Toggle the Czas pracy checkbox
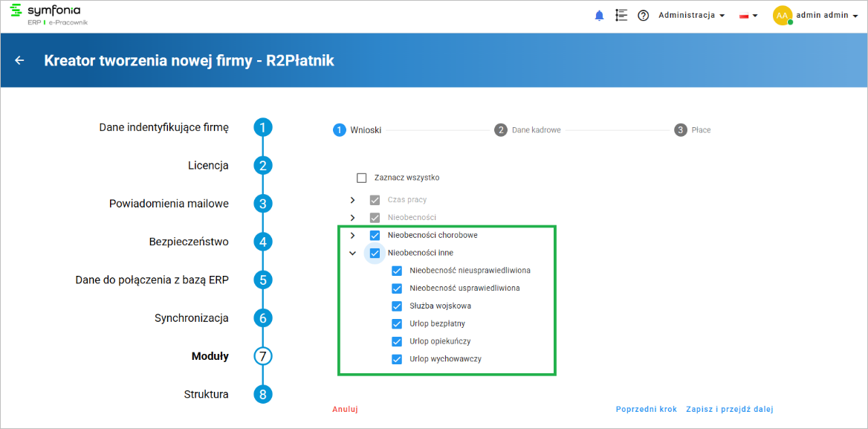Screen dimensions: 868x429 (x=375, y=200)
